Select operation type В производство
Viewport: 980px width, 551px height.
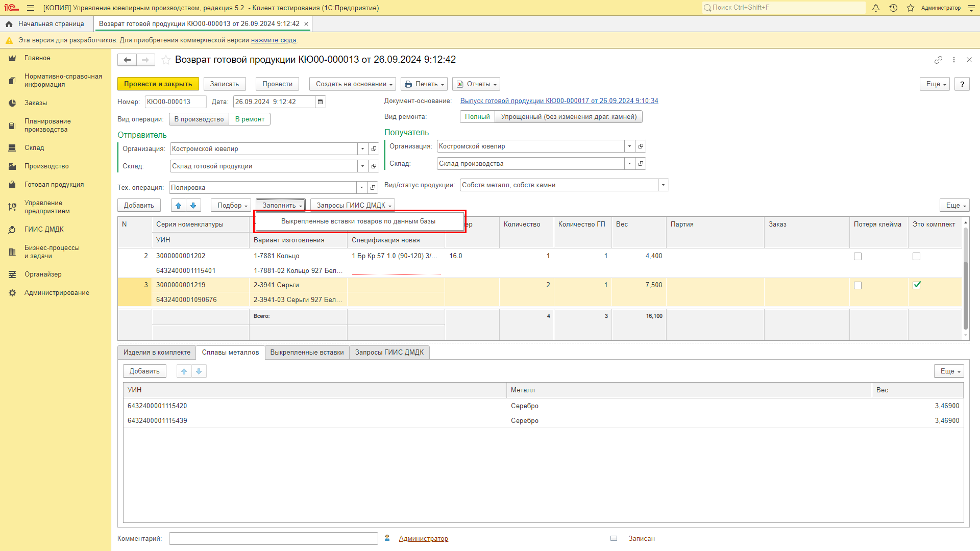coord(199,119)
